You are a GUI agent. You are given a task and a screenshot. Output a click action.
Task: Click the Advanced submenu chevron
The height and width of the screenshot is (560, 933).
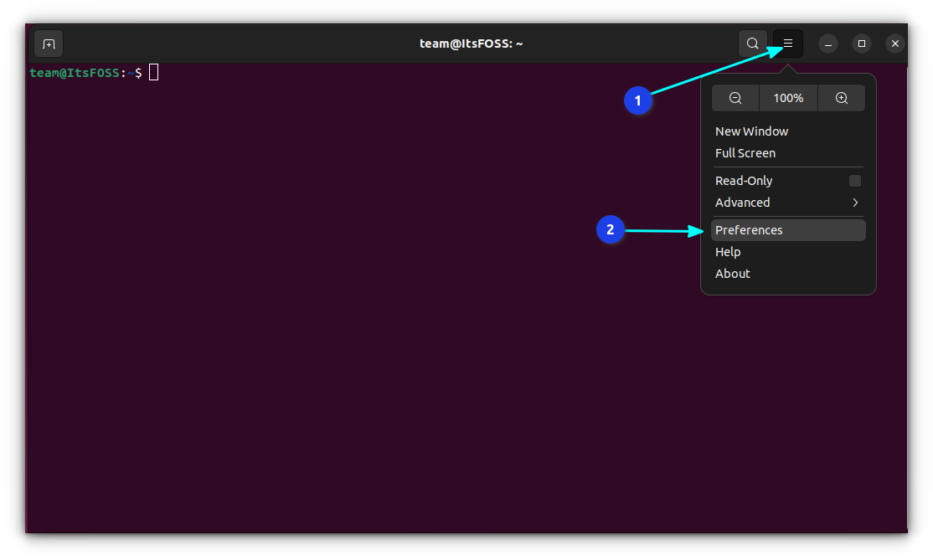pos(855,202)
